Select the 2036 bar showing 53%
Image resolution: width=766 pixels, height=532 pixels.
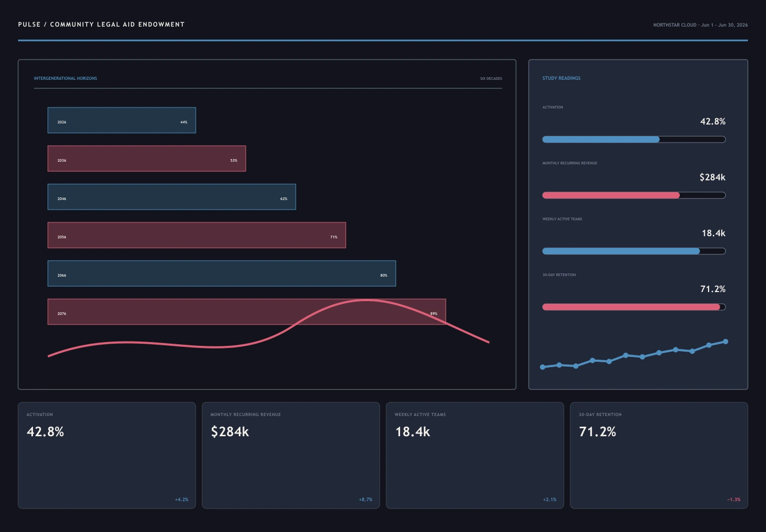(147, 159)
